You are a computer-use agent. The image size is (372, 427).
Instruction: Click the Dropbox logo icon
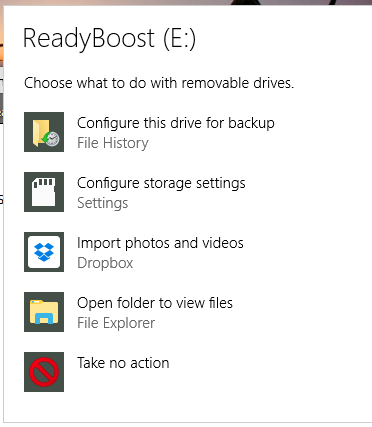(x=44, y=252)
